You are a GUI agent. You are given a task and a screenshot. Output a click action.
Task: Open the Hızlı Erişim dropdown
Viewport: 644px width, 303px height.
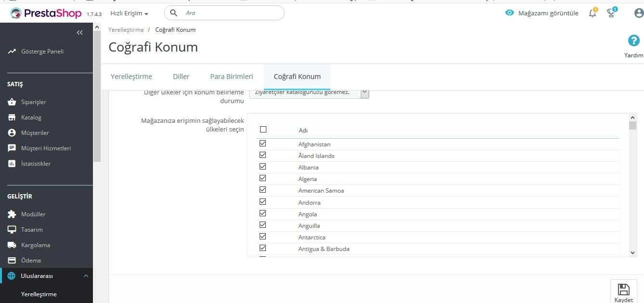[129, 13]
